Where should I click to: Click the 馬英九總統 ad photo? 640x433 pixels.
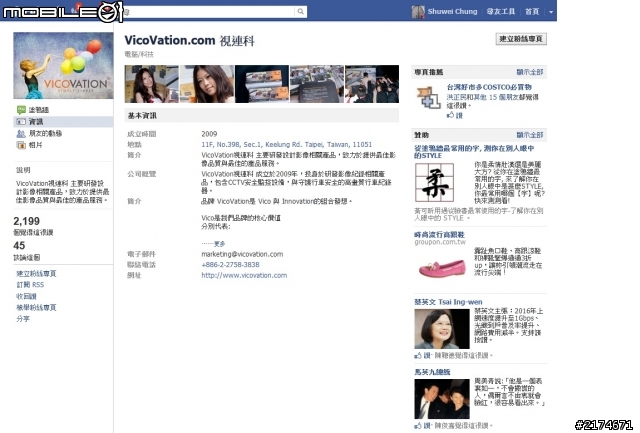(x=442, y=399)
